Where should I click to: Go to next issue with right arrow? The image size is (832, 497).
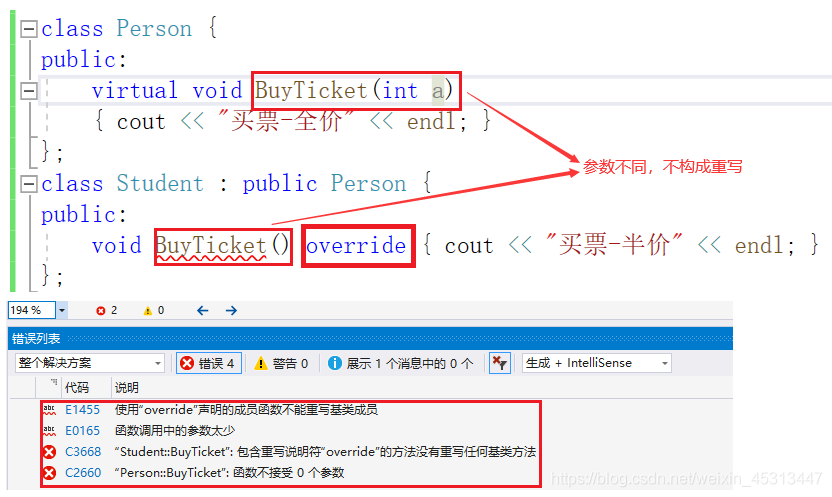coord(231,310)
